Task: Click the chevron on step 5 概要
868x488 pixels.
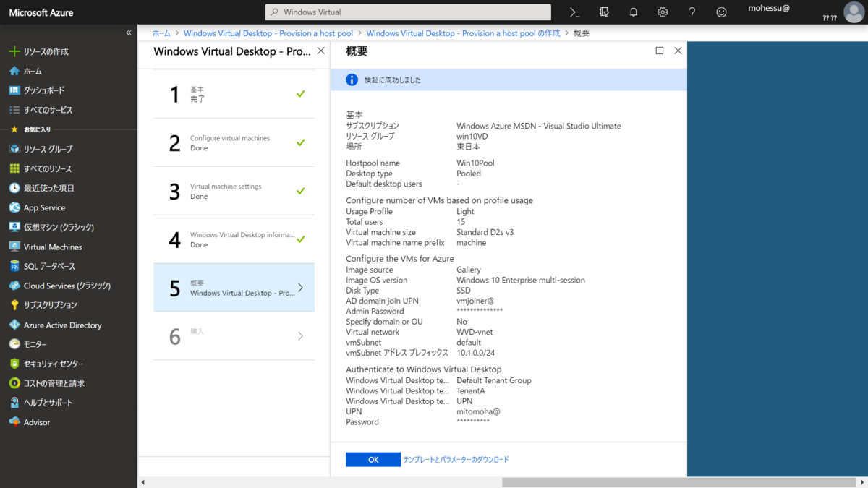Action: pyautogui.click(x=301, y=288)
